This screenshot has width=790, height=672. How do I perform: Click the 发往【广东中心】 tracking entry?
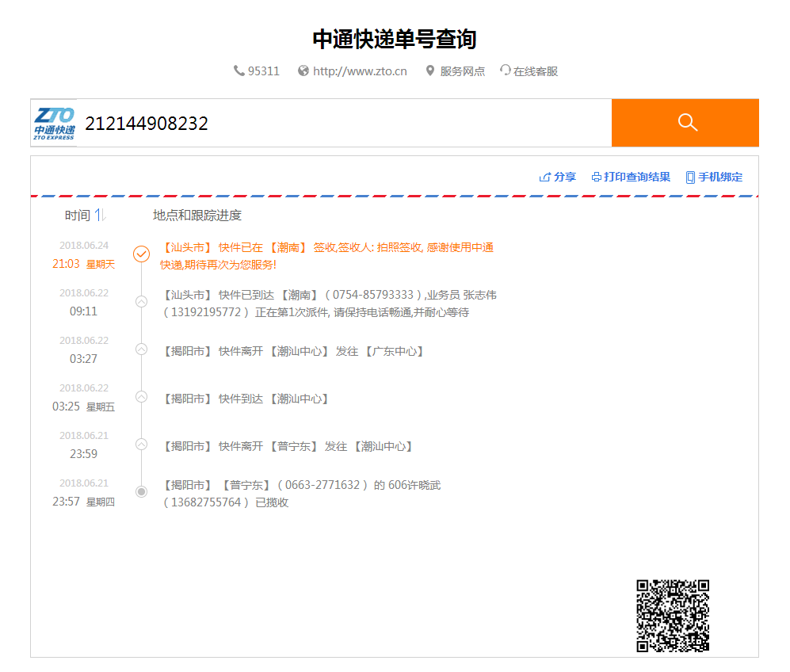pyautogui.click(x=293, y=351)
